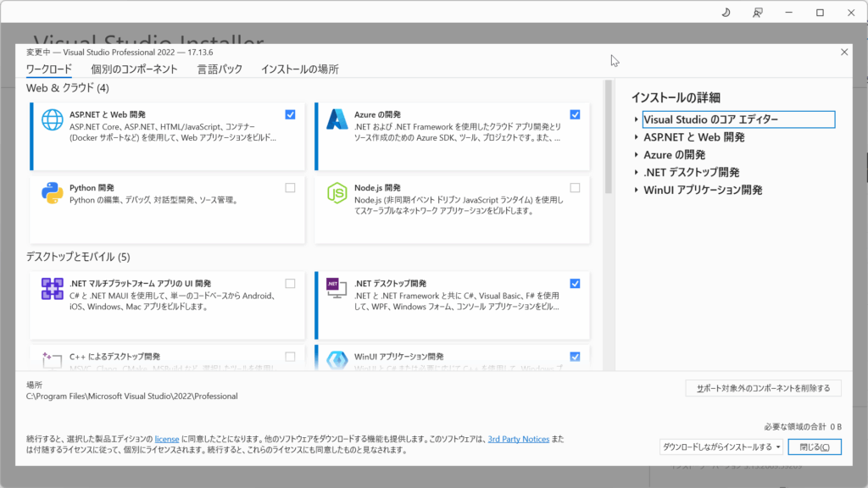Toggle dark theme moon icon in title bar

[x=726, y=12]
